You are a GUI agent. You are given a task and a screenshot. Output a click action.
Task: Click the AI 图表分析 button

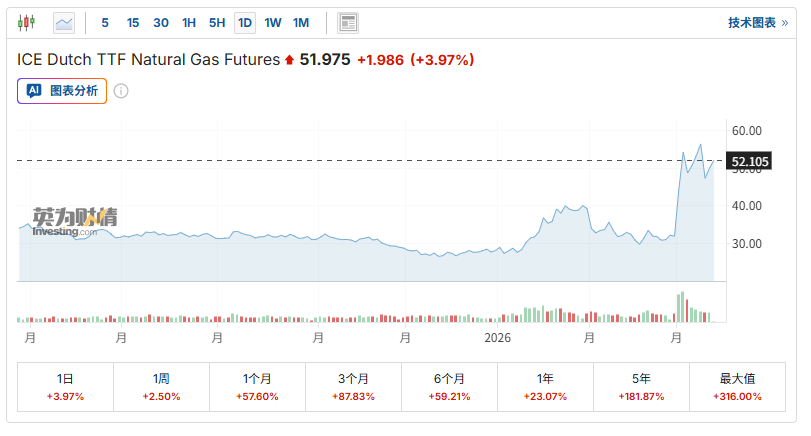point(62,91)
